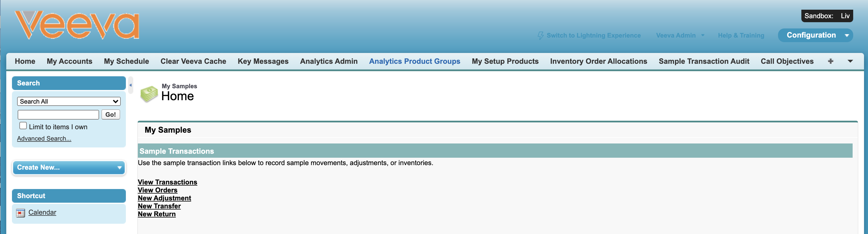Click the Veeva logo
868x234 pixels.
pos(77,25)
